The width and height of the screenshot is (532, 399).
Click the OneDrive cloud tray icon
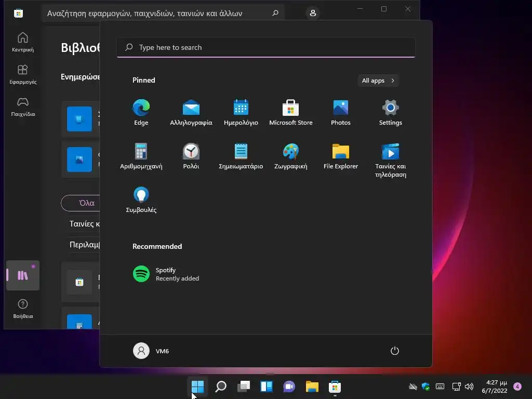(x=413, y=387)
